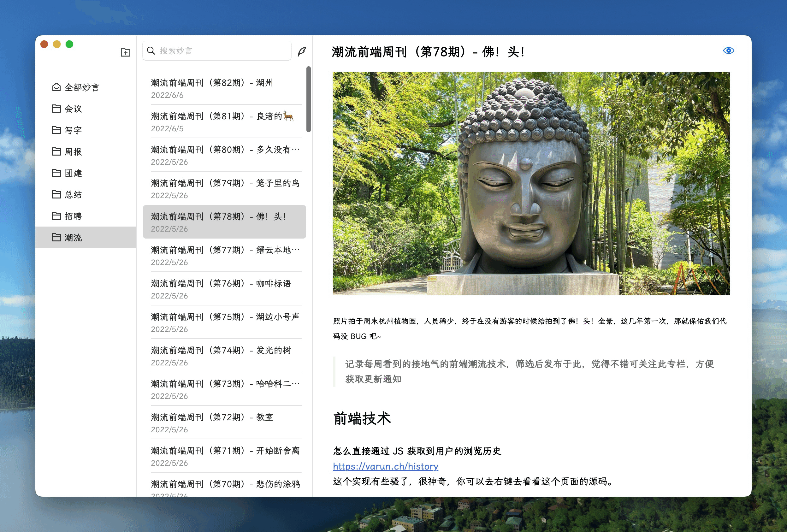Toggle the eye preview mode icon
The height and width of the screenshot is (532, 787).
pyautogui.click(x=728, y=50)
